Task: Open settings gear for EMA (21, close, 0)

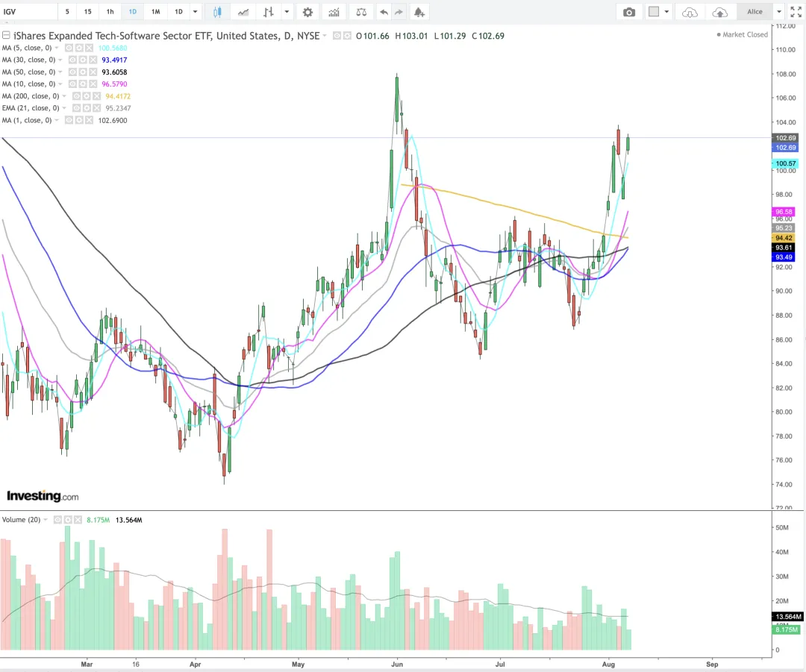Action: point(87,108)
